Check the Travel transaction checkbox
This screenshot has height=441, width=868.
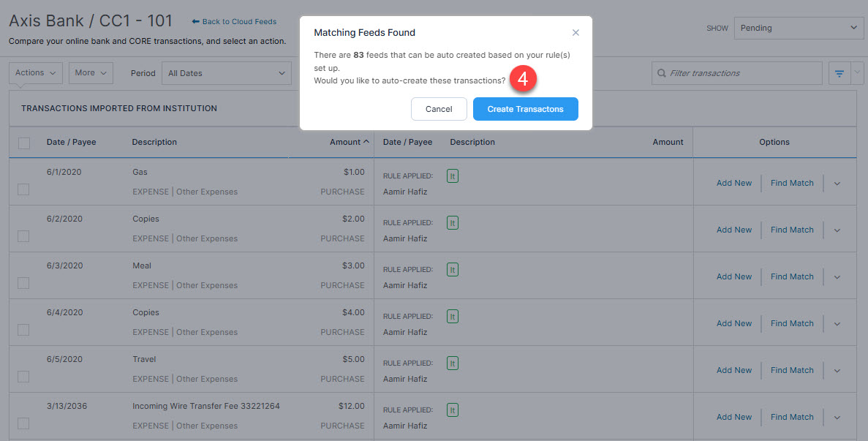click(23, 376)
